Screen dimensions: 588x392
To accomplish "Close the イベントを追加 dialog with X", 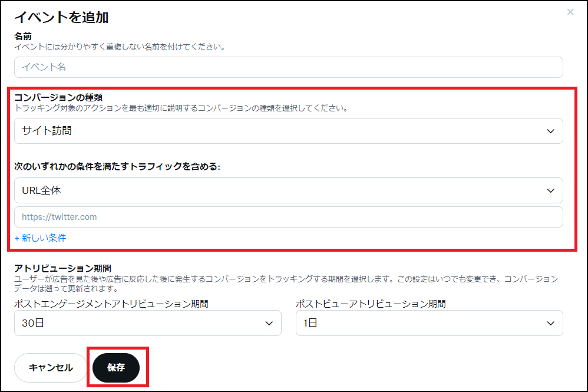I will pos(570,12).
